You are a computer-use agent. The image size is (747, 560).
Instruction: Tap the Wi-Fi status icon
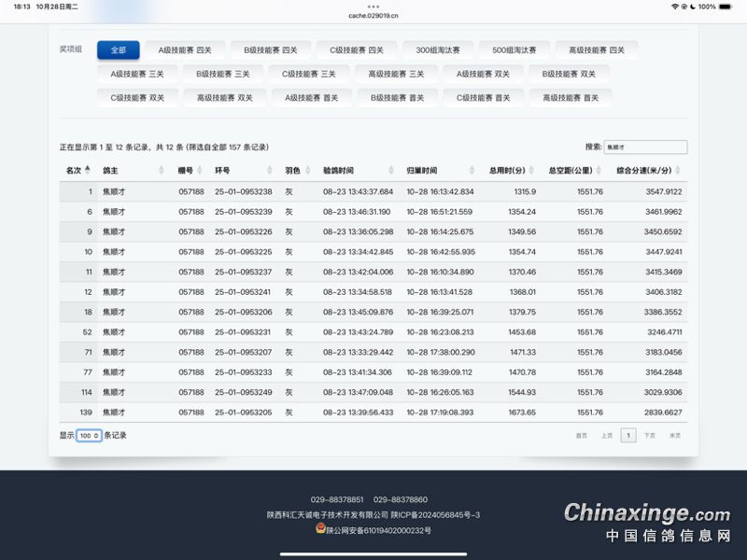[674, 7]
